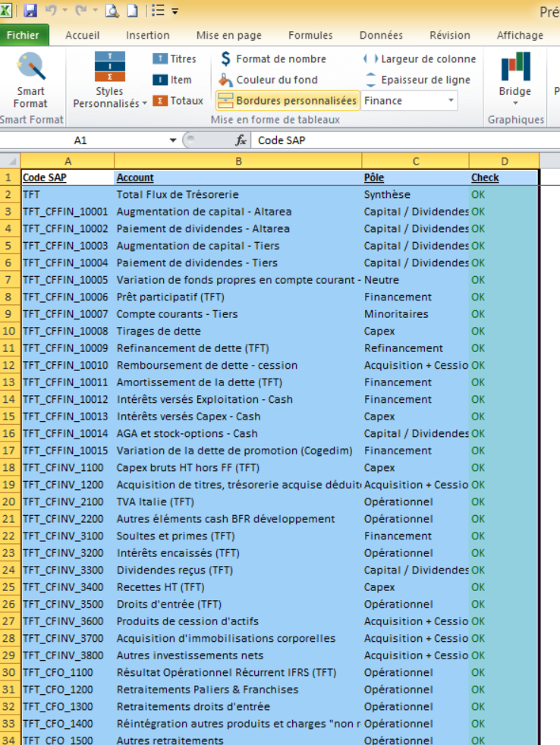
Task: Click the insert function fx icon
Action: tap(241, 140)
